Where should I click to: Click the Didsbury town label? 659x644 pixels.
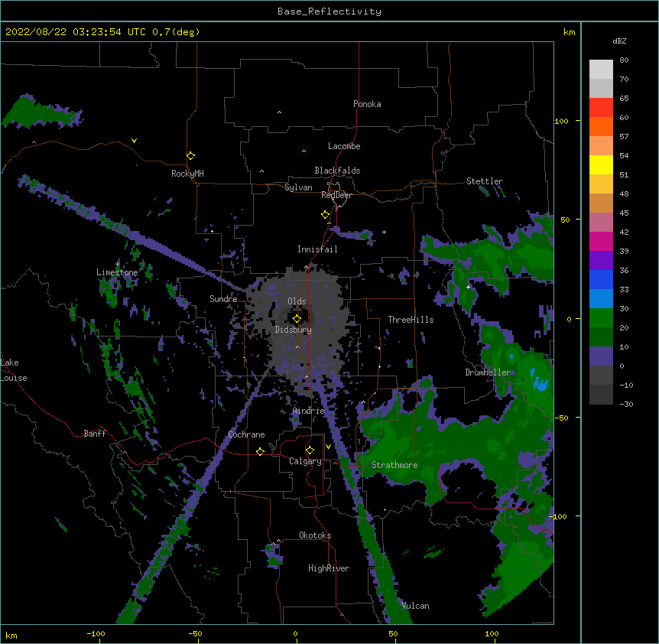pyautogui.click(x=294, y=330)
